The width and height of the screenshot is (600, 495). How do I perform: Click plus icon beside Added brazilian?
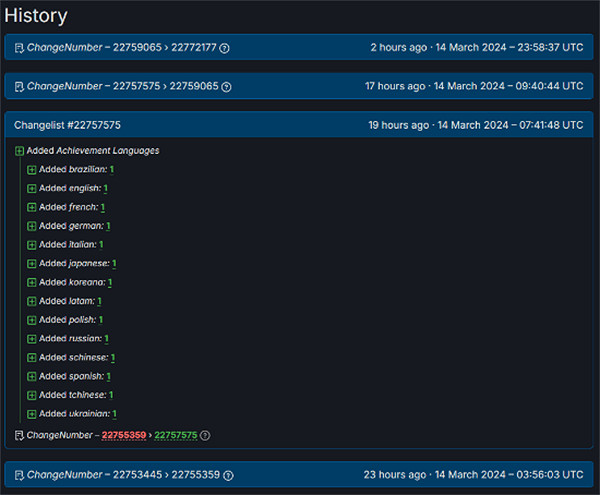32,170
